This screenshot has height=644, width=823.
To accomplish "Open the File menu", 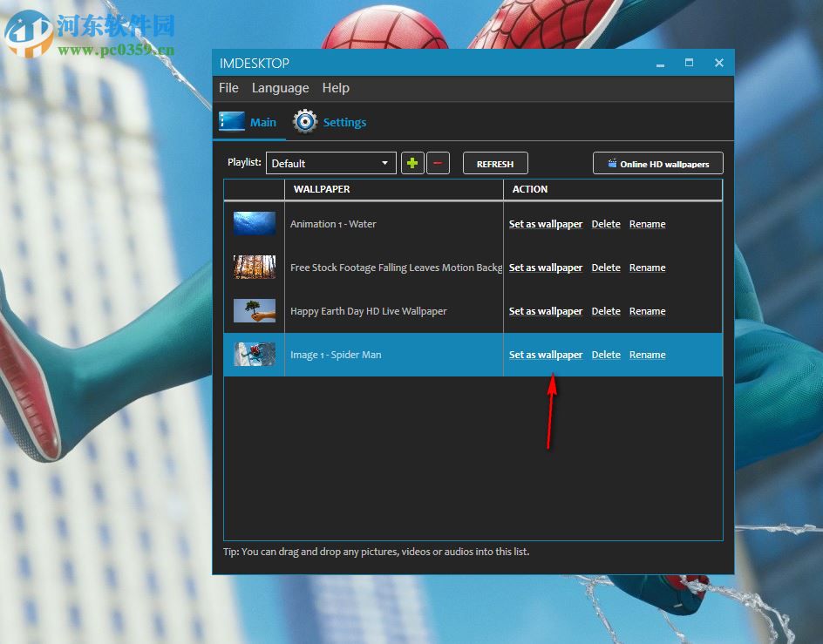I will (x=228, y=88).
